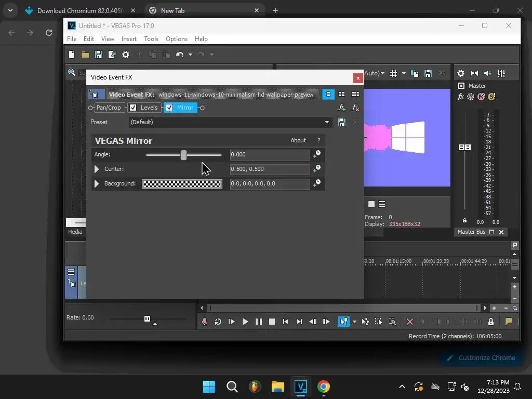Open a project with the folder icon
This screenshot has width=532, height=399.
coord(85,55)
